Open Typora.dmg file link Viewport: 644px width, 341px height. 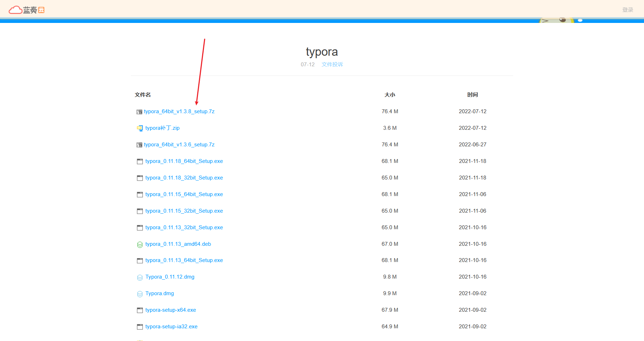point(160,293)
